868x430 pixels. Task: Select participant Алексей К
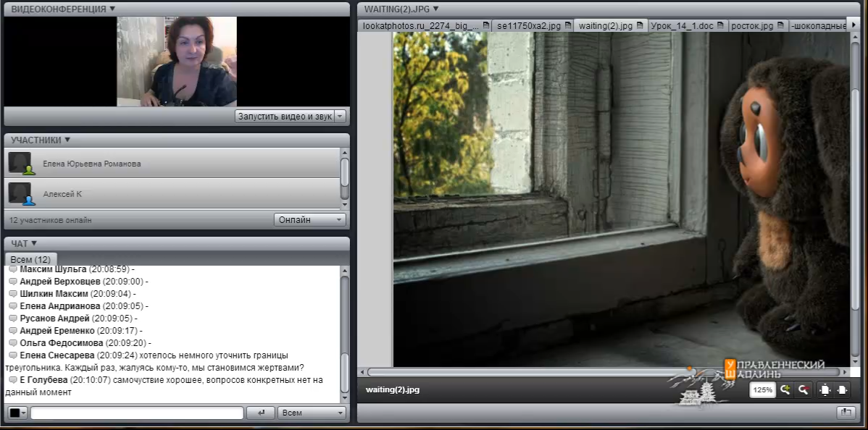click(172, 194)
